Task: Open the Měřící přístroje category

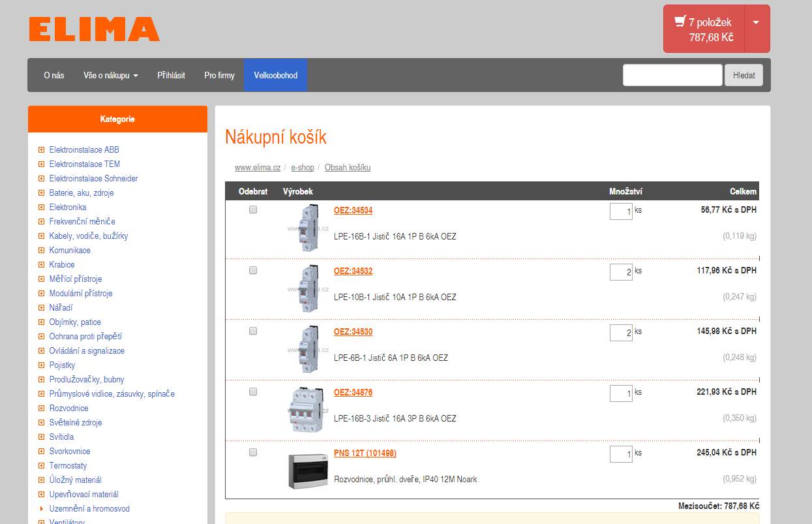Action: tap(76, 279)
